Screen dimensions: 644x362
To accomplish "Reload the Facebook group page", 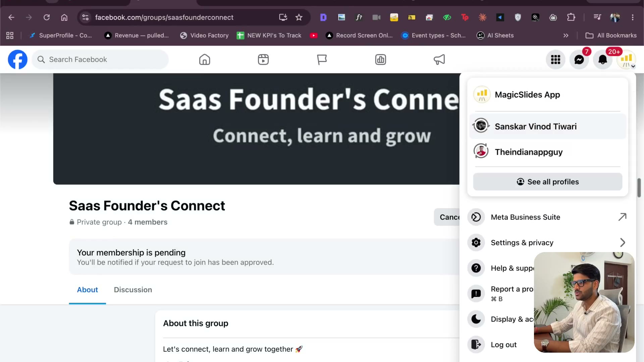I will 47,17.
